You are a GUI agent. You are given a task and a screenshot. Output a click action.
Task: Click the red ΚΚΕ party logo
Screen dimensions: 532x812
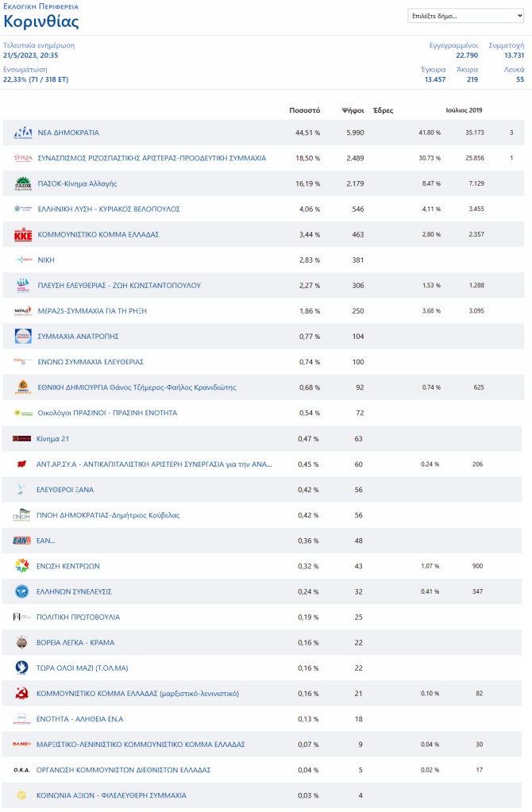(x=23, y=235)
